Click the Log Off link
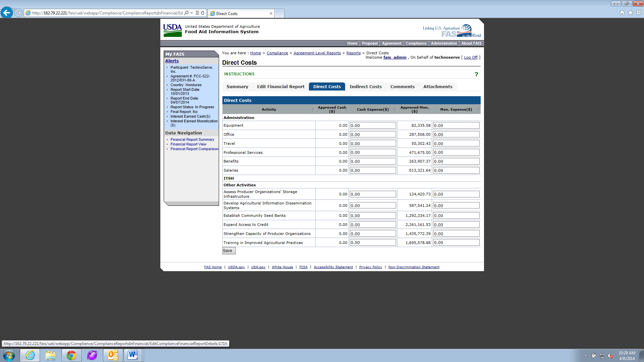Screen dimensions: 644x362 point(471,57)
